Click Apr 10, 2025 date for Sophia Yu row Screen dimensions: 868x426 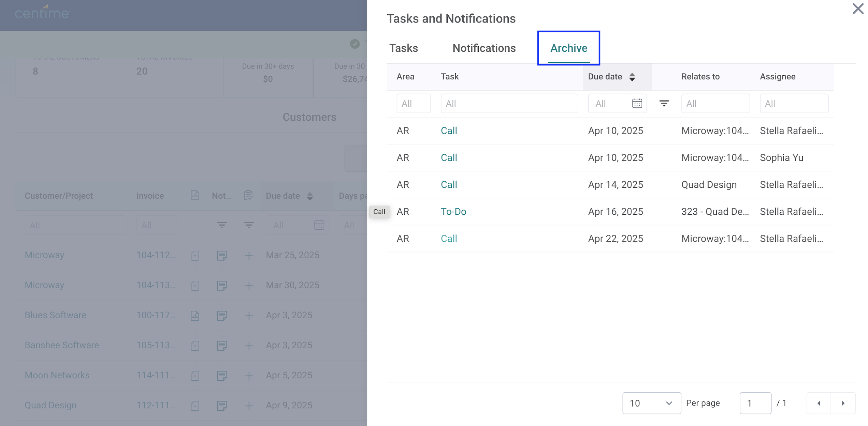(616, 158)
